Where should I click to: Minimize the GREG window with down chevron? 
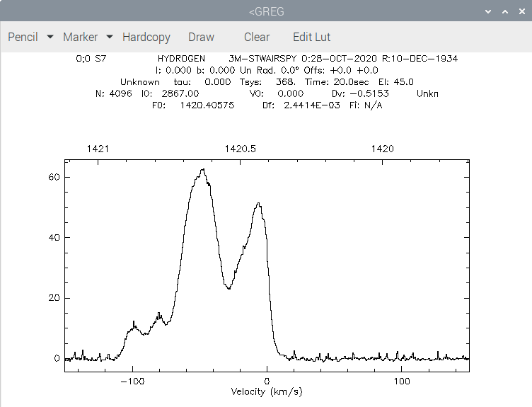tap(488, 11)
